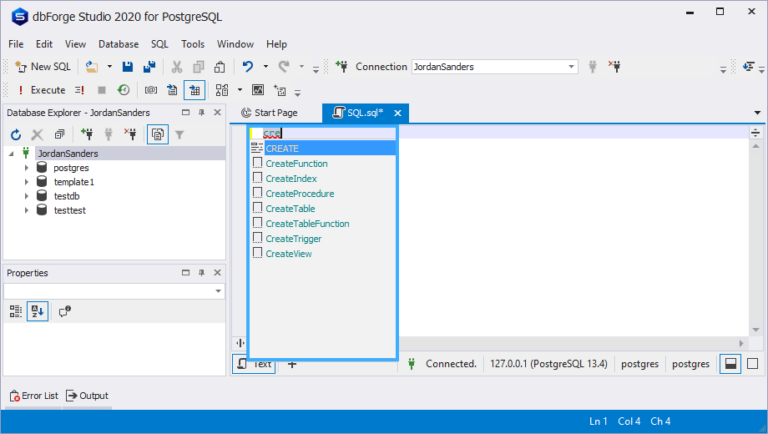This screenshot has height=434, width=768.
Task: Click the Collapse all icon in Database Explorer
Action: click(60, 134)
